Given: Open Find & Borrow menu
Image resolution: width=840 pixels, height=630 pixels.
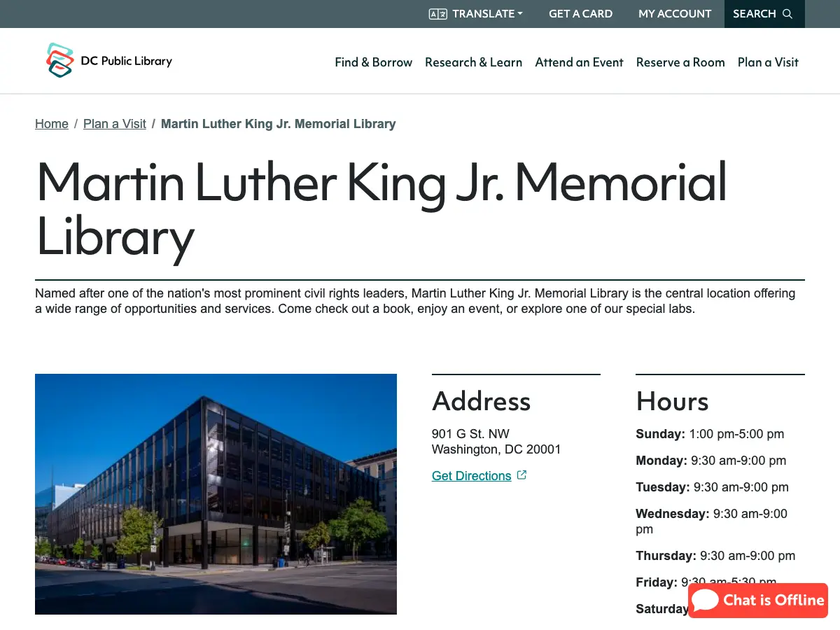Looking at the screenshot, I should [x=374, y=62].
